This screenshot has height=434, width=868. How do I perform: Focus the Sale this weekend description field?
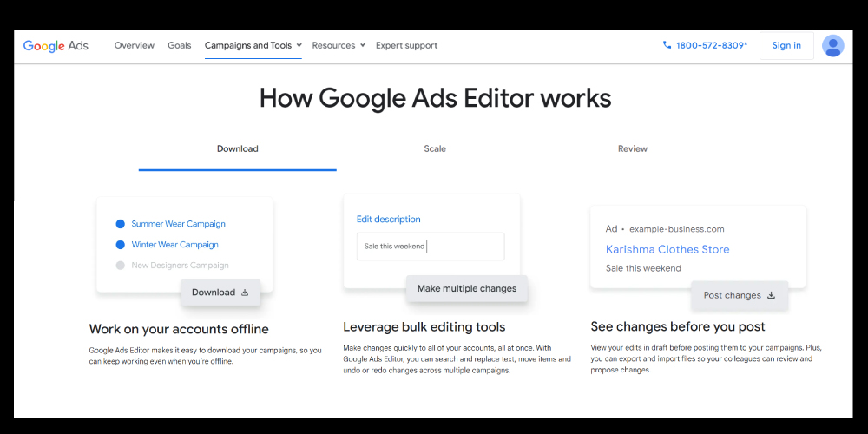coord(431,247)
